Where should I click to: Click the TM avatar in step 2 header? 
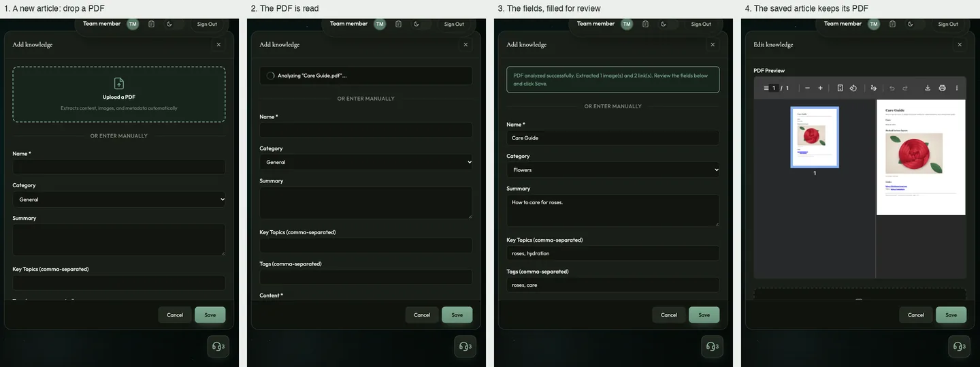380,24
